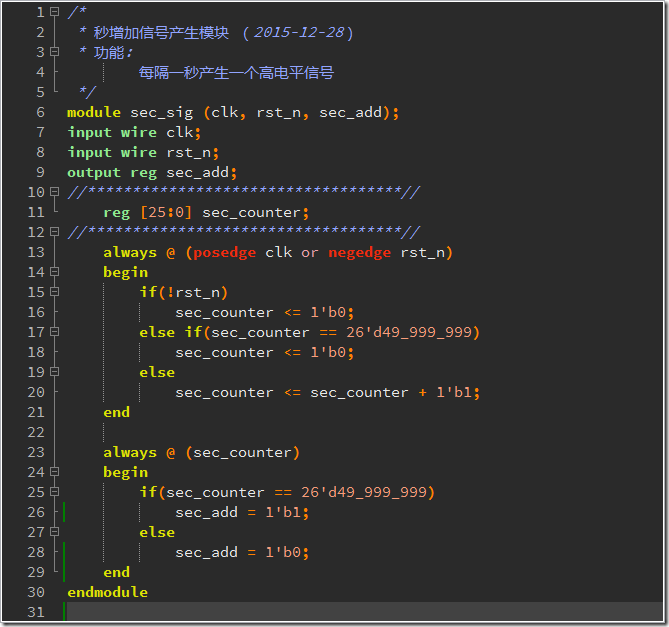The width and height of the screenshot is (669, 627).
Task: Toggle the fold marker at line 12
Action: 54,232
